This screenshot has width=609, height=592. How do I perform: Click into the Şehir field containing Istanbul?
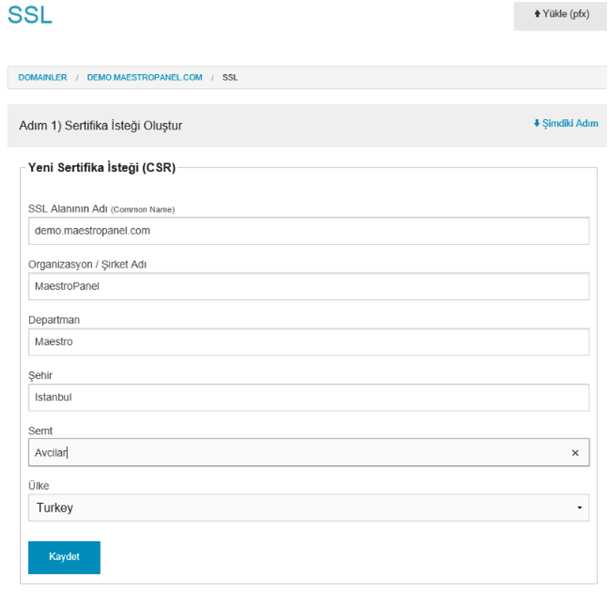(x=309, y=397)
